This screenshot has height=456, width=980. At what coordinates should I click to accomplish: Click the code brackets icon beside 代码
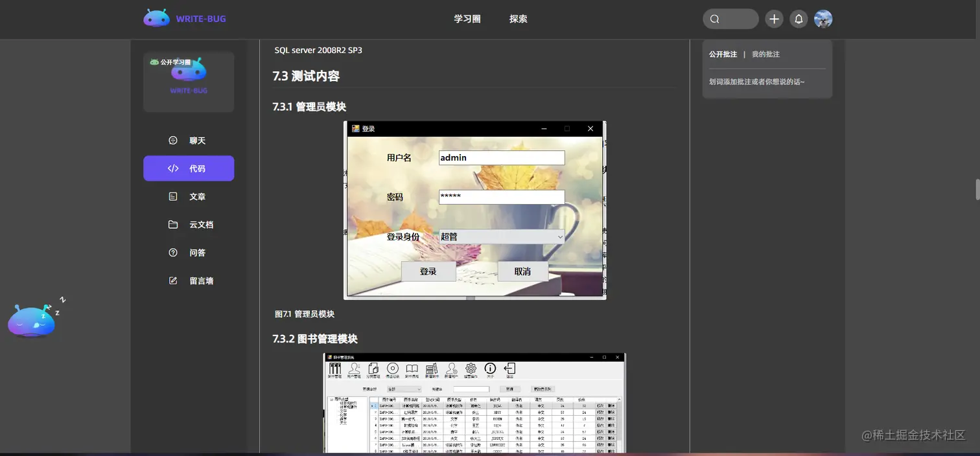pyautogui.click(x=173, y=168)
